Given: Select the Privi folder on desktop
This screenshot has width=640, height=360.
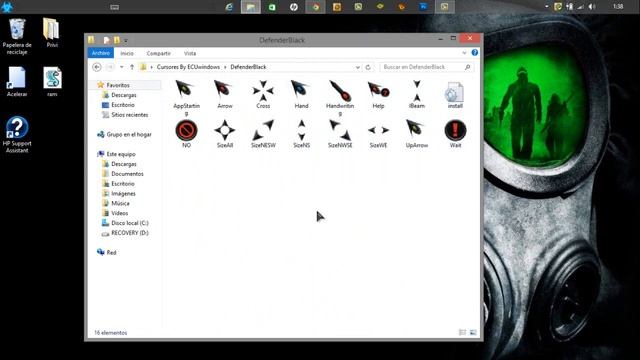Looking at the screenshot, I should (51, 33).
